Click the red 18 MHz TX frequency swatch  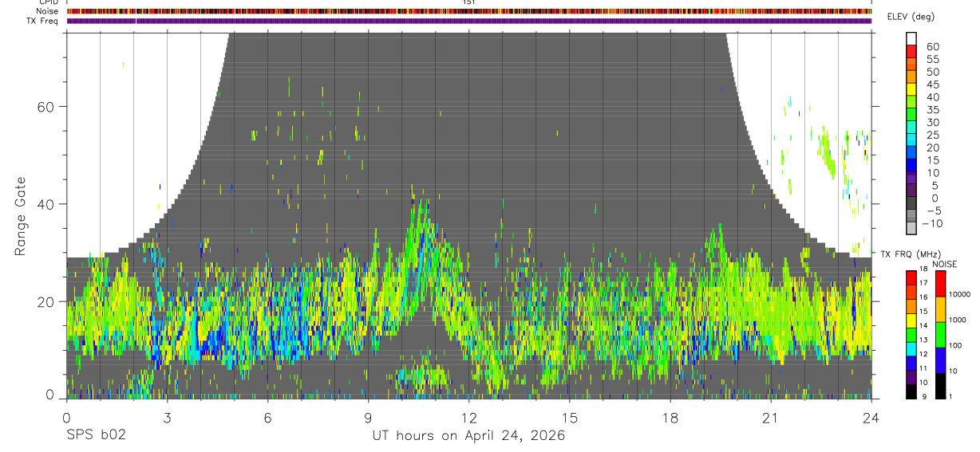[x=912, y=277]
